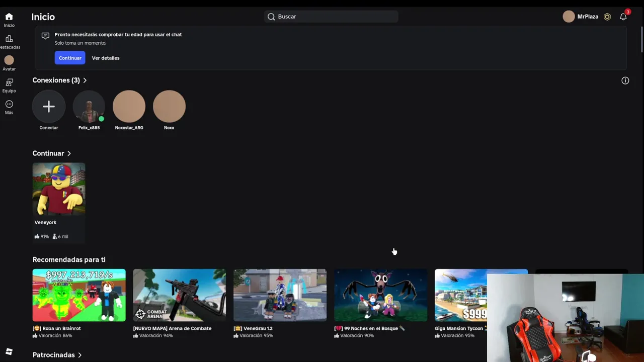Click the info icon beside Conexiones
Screen dimensions: 644x362
tap(625, 80)
